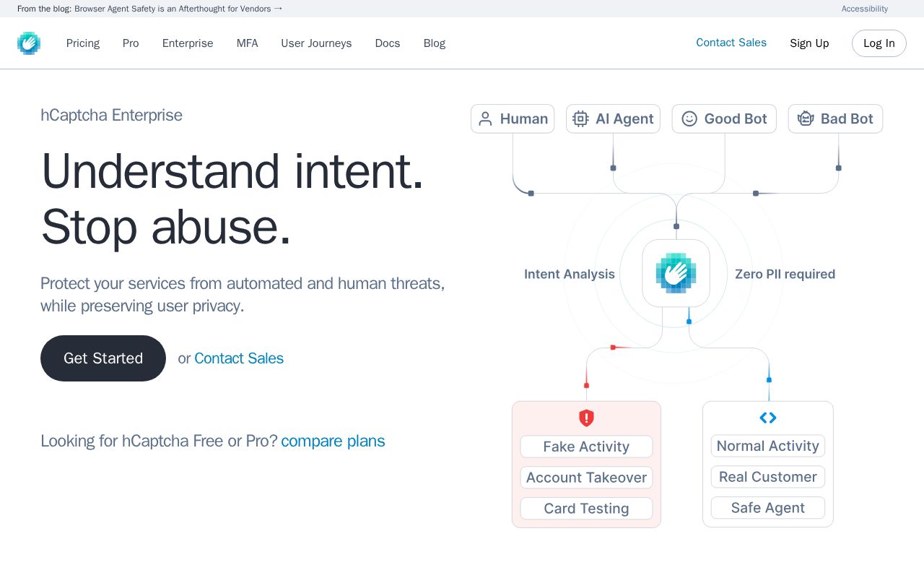Click the hCaptcha logo in the navbar
Image resolution: width=924 pixels, height=578 pixels.
coord(29,43)
